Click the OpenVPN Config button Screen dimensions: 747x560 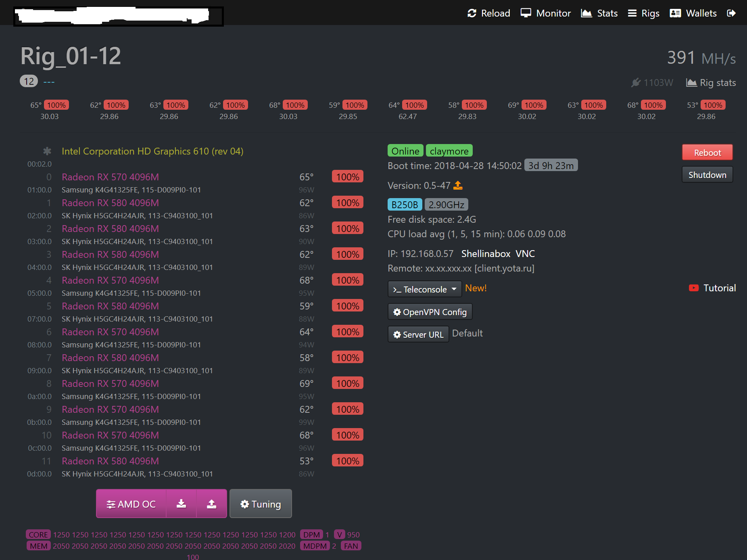pyautogui.click(x=430, y=312)
